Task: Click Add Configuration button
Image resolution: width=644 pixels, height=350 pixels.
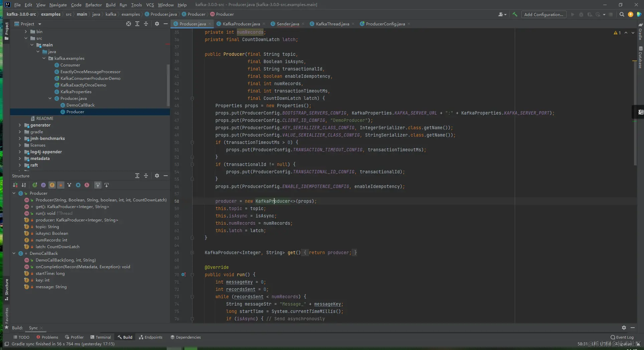Action: (x=543, y=14)
